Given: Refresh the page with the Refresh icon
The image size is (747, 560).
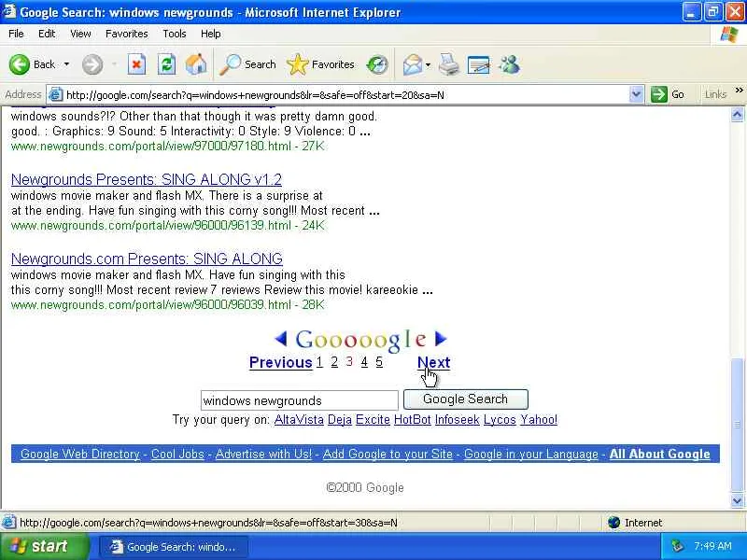Looking at the screenshot, I should point(167,64).
